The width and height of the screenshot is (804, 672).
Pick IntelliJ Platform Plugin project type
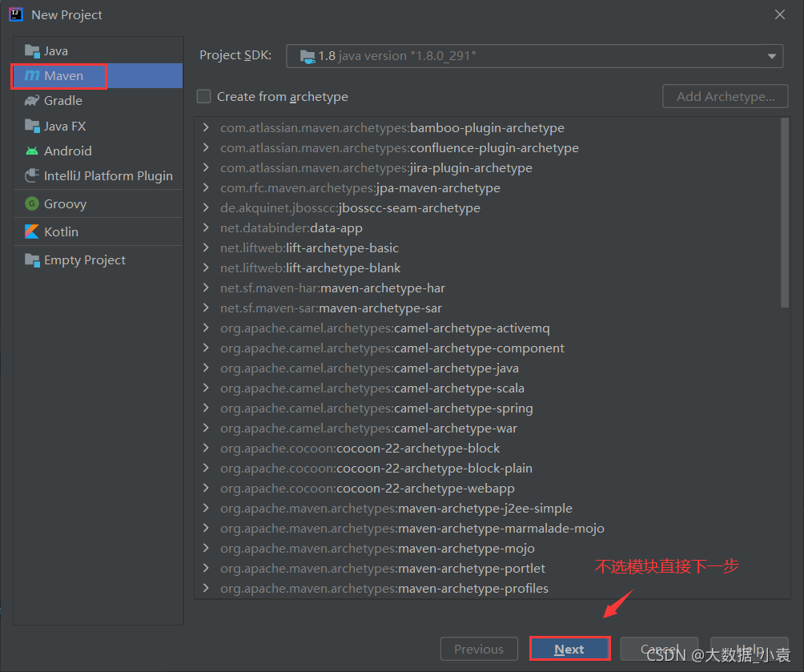(x=98, y=176)
